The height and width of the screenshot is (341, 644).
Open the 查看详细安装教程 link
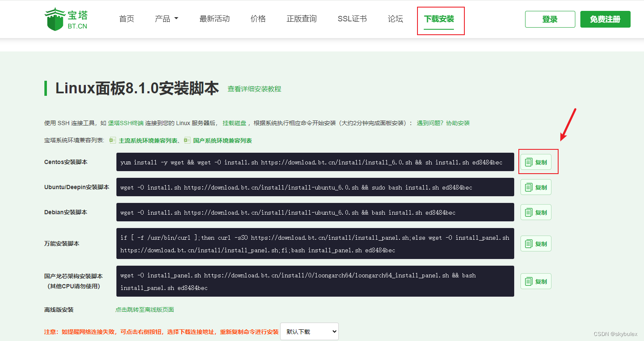click(x=254, y=89)
